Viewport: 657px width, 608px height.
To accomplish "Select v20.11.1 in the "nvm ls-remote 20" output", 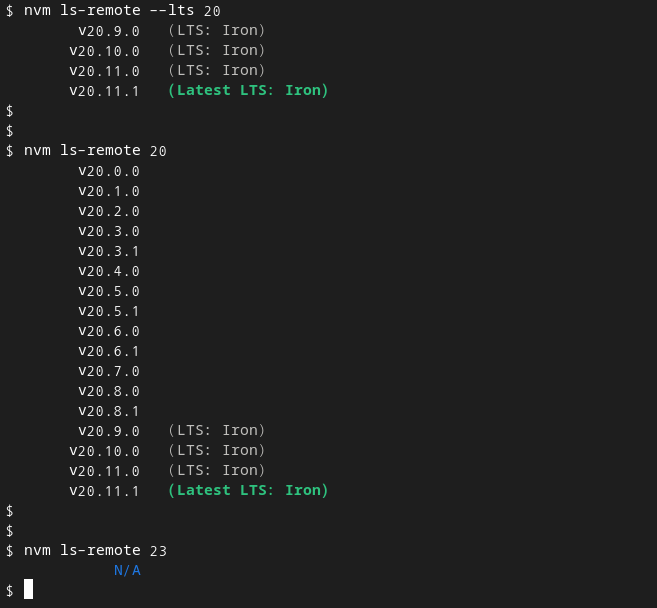I will [x=104, y=491].
